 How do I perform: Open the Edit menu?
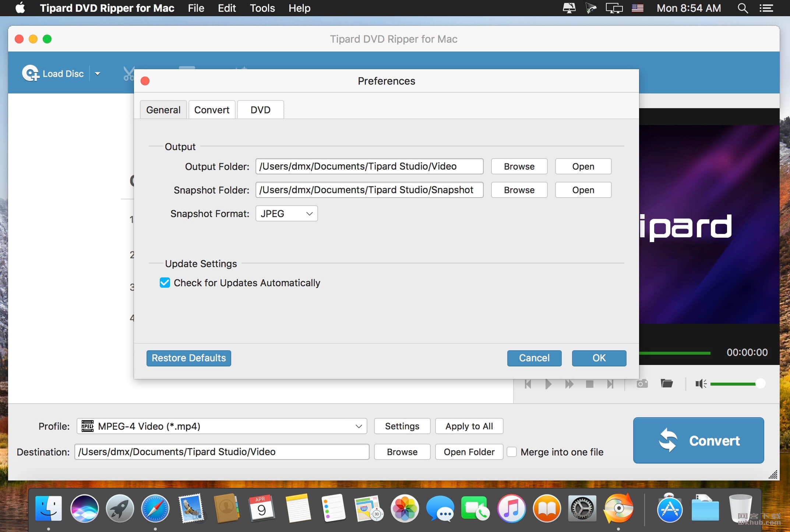[x=227, y=8]
